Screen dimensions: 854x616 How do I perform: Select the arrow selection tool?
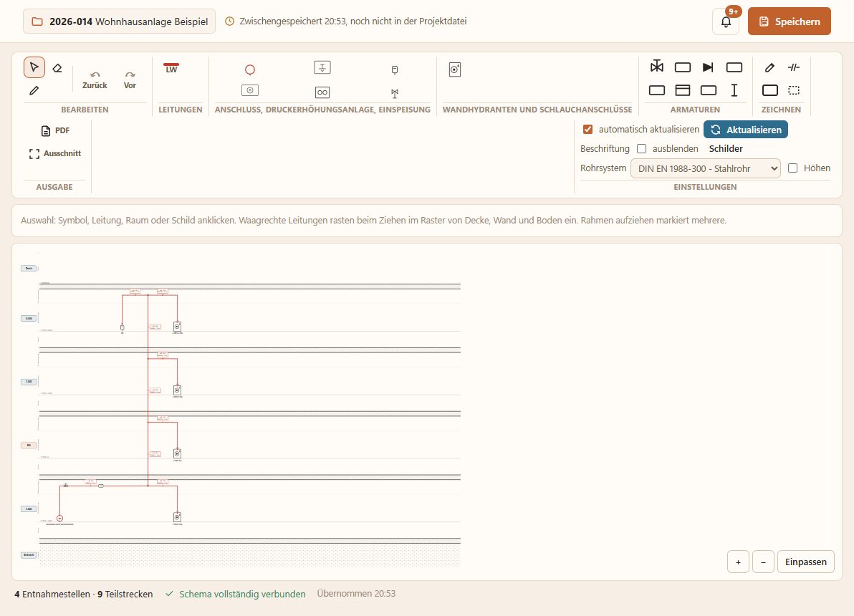34,67
